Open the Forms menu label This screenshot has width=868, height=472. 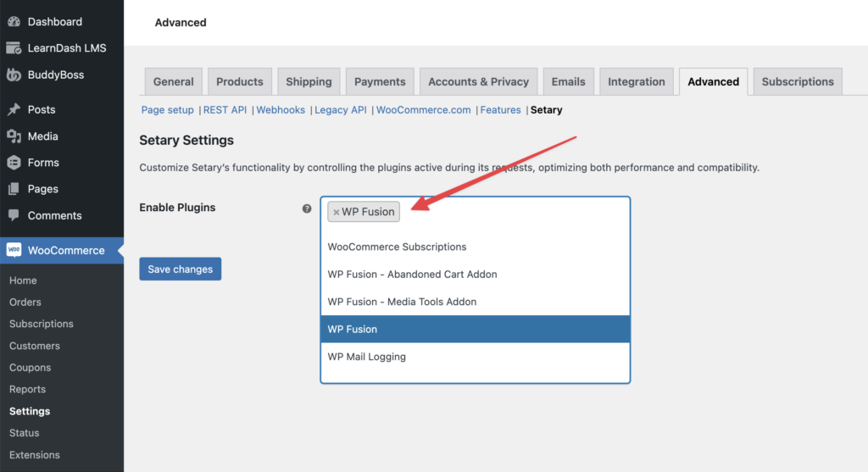[x=43, y=163]
